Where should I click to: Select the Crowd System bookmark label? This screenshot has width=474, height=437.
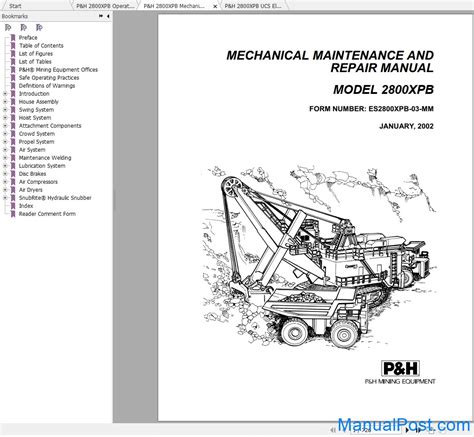coord(37,134)
